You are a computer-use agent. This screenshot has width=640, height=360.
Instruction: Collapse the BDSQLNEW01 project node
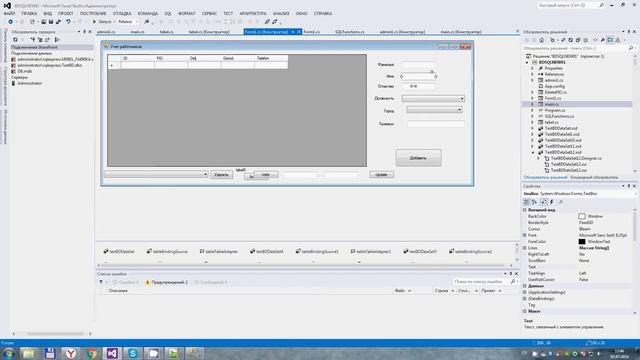click(527, 62)
